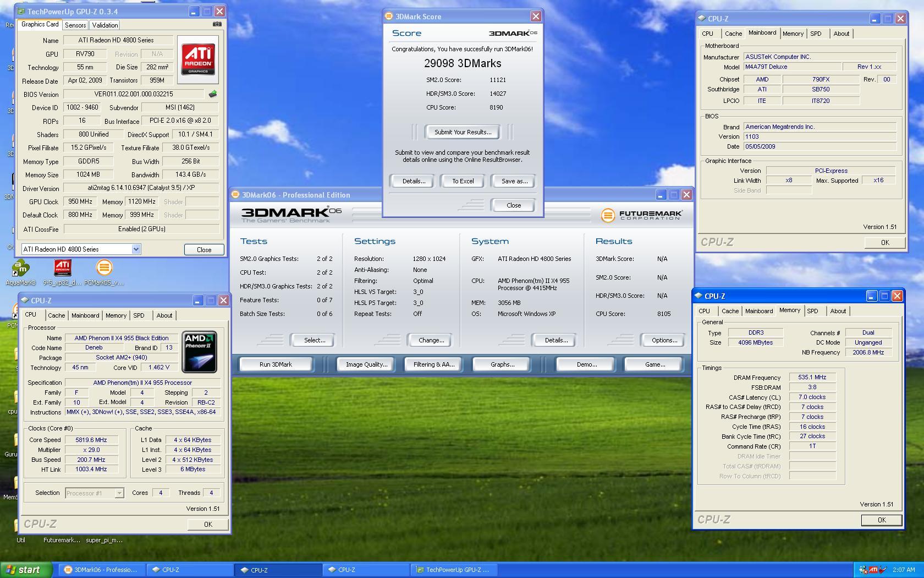Open the AquaMark3 desktop shortcut
Image resolution: width=924 pixels, height=578 pixels.
[x=20, y=273]
